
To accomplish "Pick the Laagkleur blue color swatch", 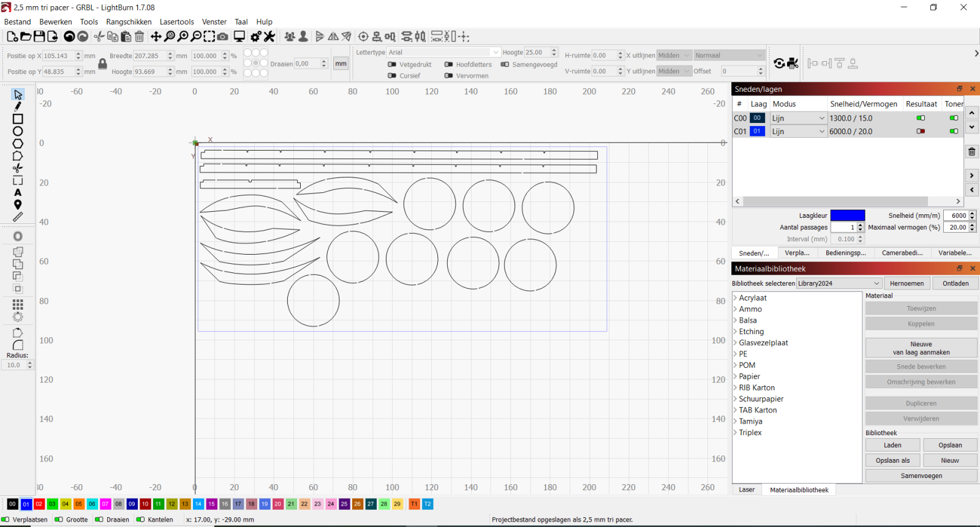I will click(x=847, y=215).
